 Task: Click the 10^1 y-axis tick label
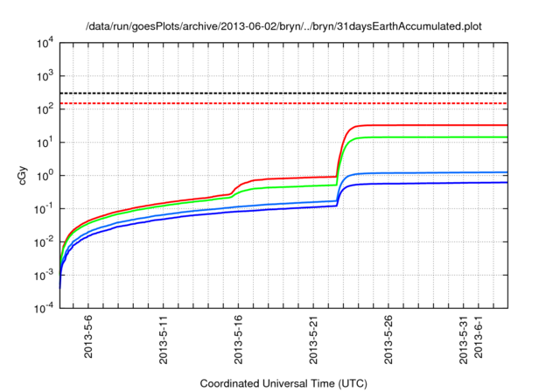tap(45, 142)
